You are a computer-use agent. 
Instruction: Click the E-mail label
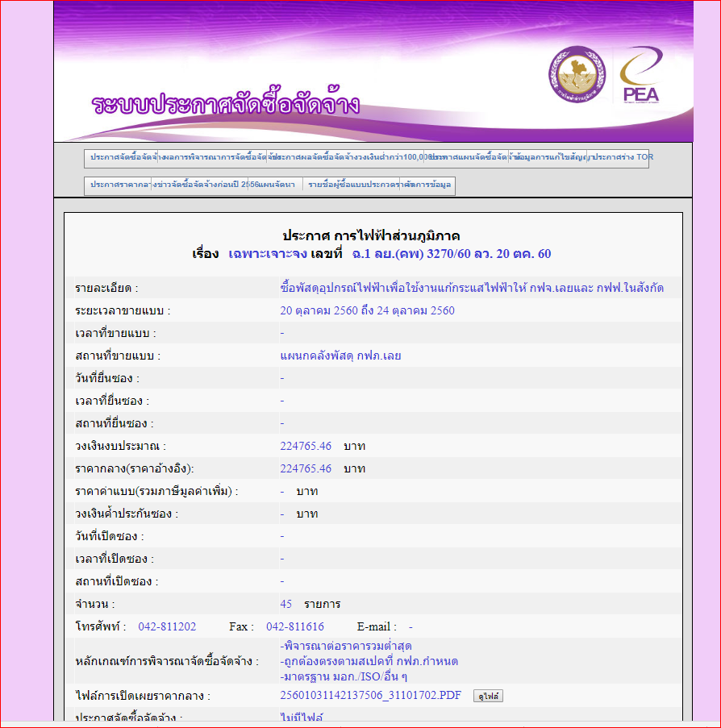[x=377, y=626]
